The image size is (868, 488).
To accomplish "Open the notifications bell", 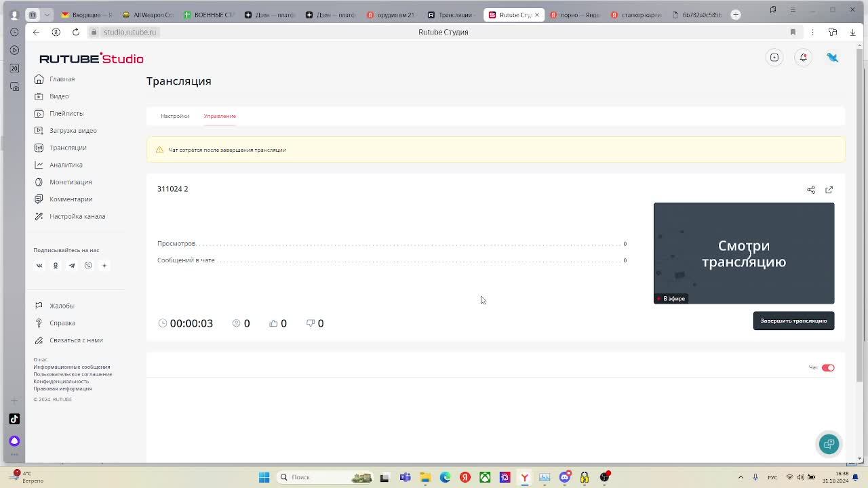I will [804, 58].
